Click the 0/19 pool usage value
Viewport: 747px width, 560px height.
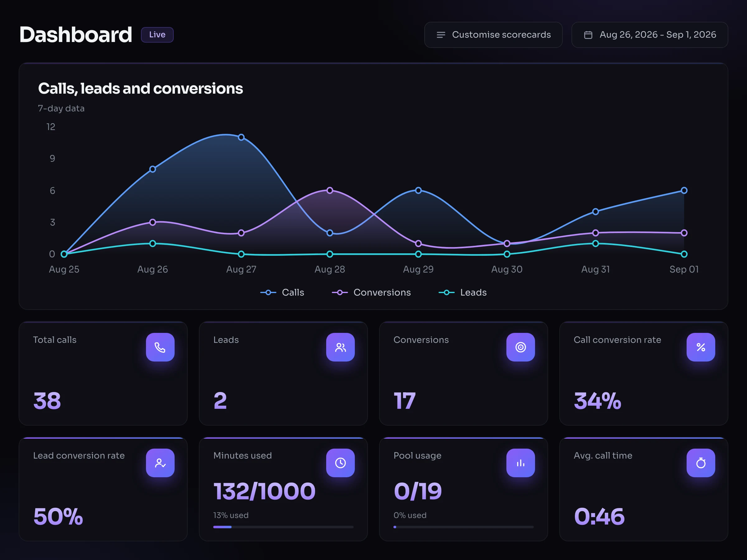tap(418, 491)
